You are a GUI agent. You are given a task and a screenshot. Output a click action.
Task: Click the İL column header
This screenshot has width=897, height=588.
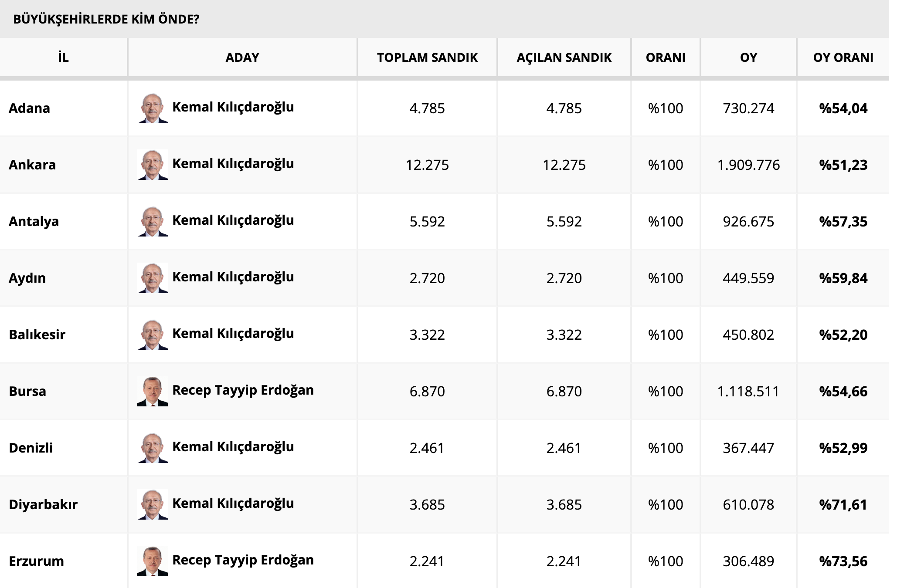[x=63, y=57]
